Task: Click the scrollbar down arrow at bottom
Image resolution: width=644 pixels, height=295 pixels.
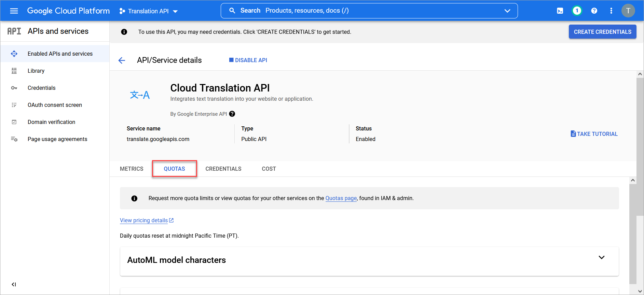Action: 640,291
